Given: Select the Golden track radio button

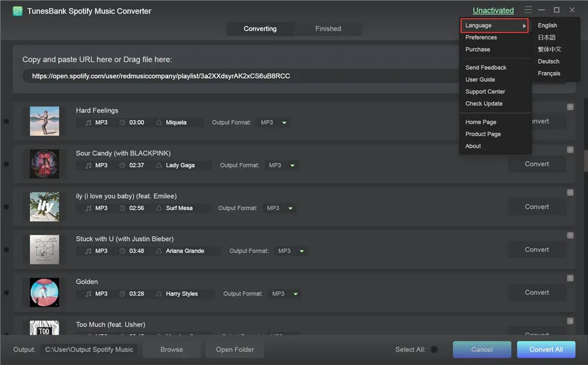Looking at the screenshot, I should click(x=6, y=293).
